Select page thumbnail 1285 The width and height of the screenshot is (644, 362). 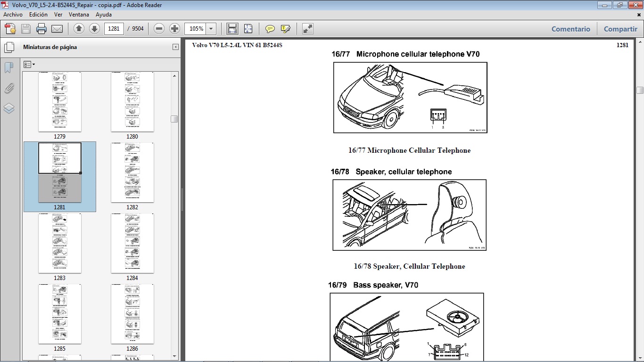coord(60,314)
